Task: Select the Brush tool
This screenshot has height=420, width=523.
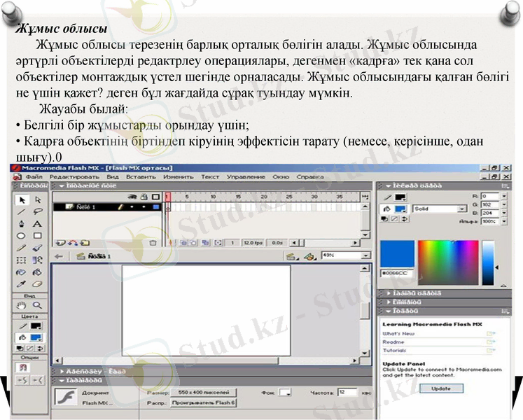Action: tap(37, 248)
